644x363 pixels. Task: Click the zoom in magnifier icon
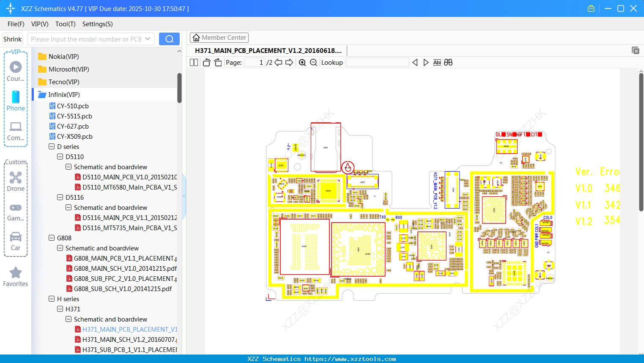click(x=302, y=62)
